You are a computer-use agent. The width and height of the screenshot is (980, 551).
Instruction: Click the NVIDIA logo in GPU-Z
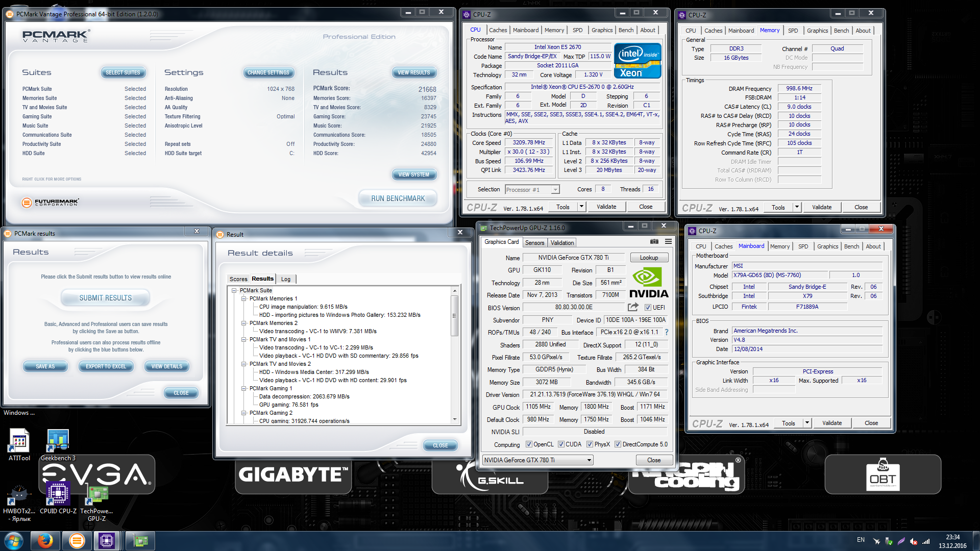[648, 283]
